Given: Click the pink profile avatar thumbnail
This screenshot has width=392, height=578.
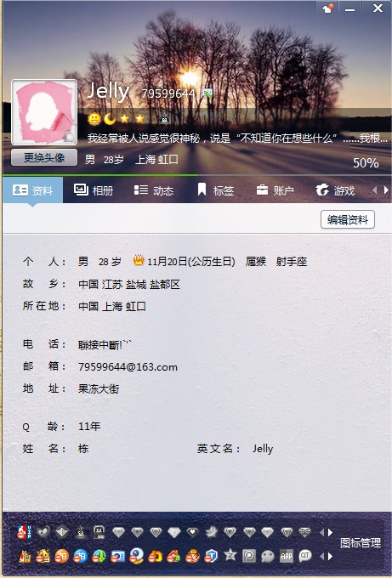Looking at the screenshot, I should coord(44,112).
